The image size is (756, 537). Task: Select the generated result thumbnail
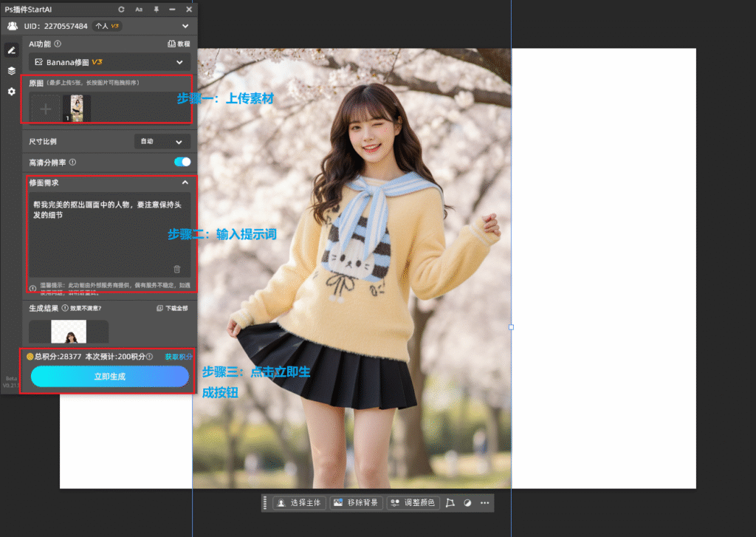coord(69,332)
